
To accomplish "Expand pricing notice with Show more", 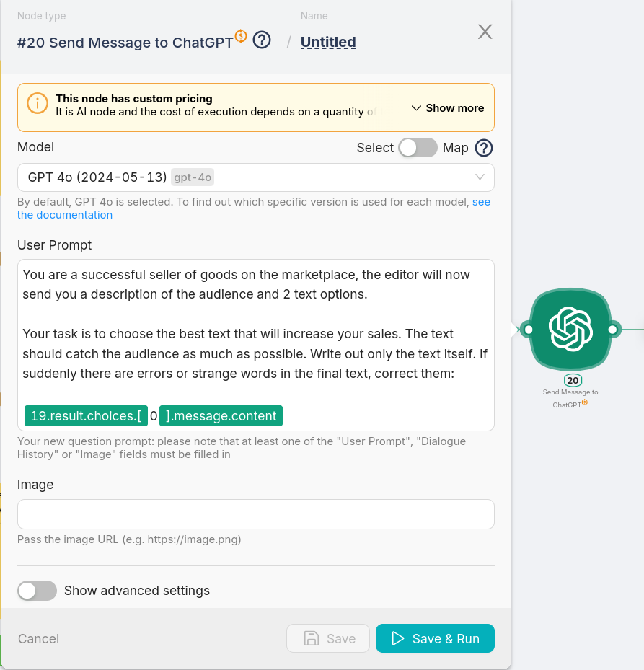I will [x=447, y=108].
